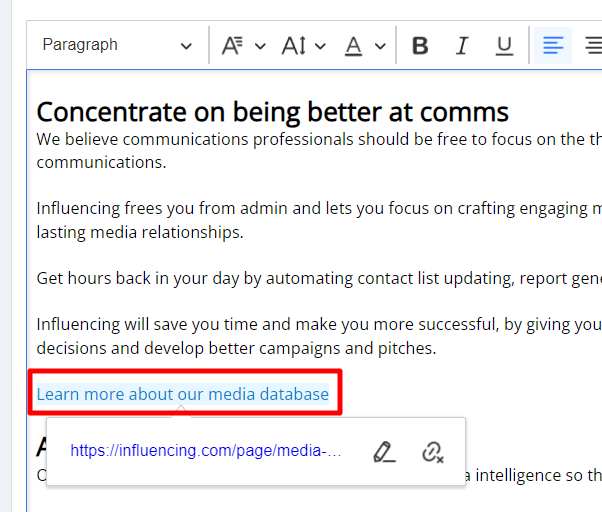
Task: Expand the font color dropdown arrow
Action: click(380, 46)
